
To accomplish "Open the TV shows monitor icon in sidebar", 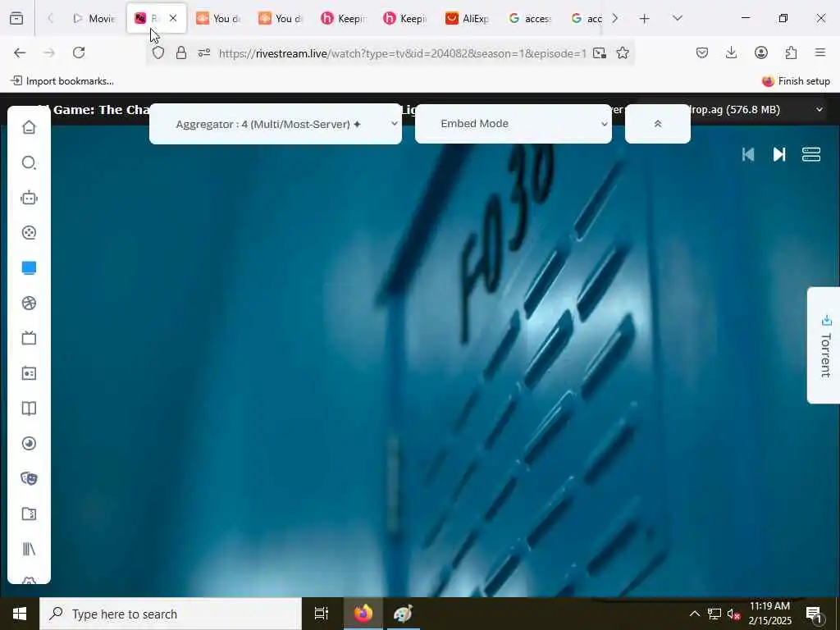I will (x=29, y=268).
